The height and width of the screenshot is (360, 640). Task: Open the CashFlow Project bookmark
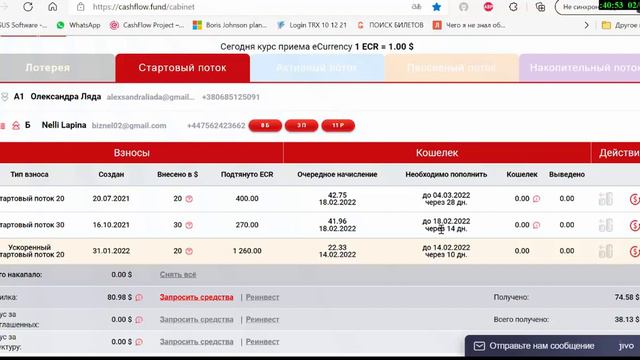click(x=147, y=25)
